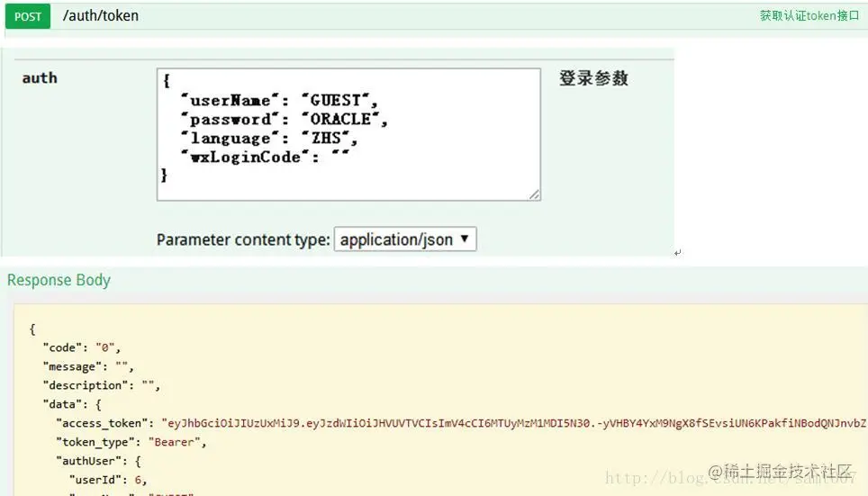Click the code value "0" in response
Viewport: 868px width, 496px height.
click(x=105, y=347)
